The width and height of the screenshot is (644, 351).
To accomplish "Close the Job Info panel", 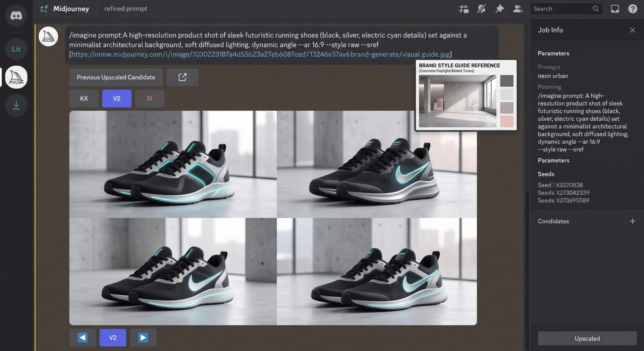I will [632, 30].
